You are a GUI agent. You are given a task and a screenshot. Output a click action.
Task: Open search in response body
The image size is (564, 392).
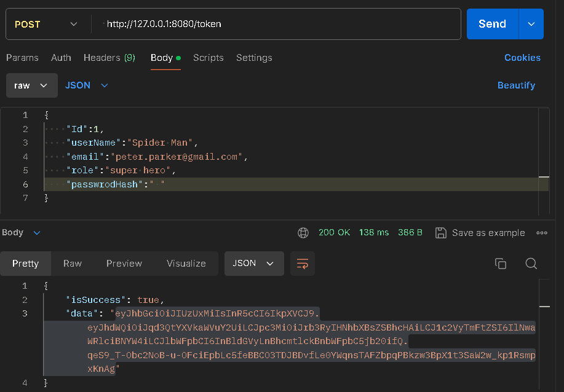point(531,264)
